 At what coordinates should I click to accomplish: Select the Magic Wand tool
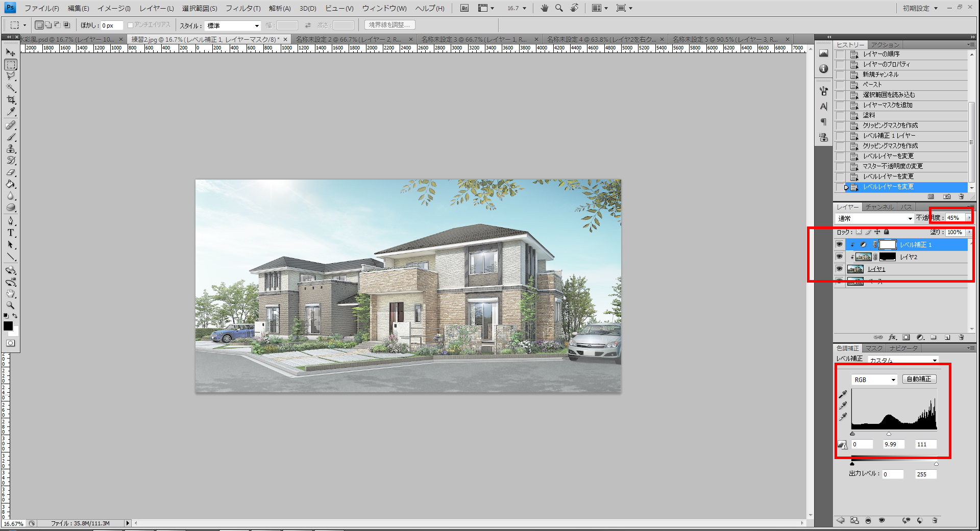[x=11, y=88]
